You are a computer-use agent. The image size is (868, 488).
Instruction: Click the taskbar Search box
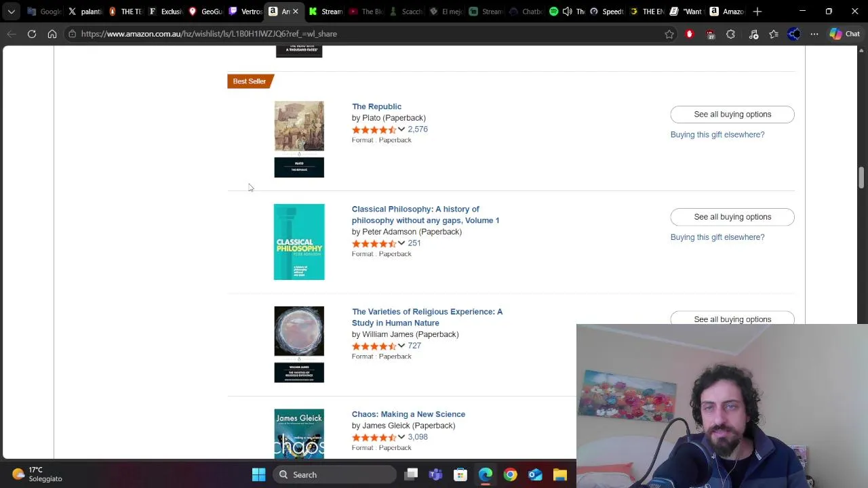[x=335, y=474]
